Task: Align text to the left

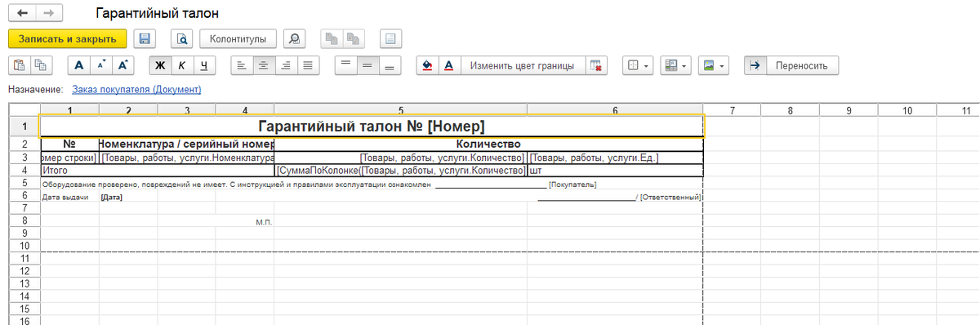Action: 242,65
